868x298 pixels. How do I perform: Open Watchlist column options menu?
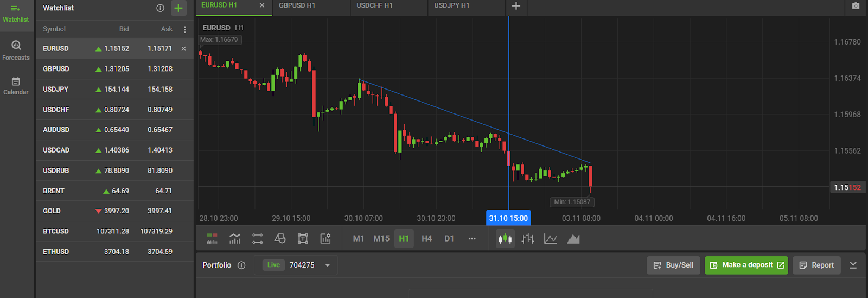click(x=185, y=29)
